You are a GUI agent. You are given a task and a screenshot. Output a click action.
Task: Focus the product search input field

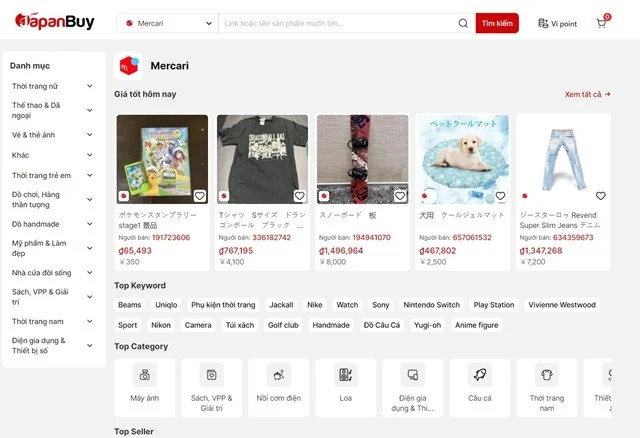[x=339, y=23]
